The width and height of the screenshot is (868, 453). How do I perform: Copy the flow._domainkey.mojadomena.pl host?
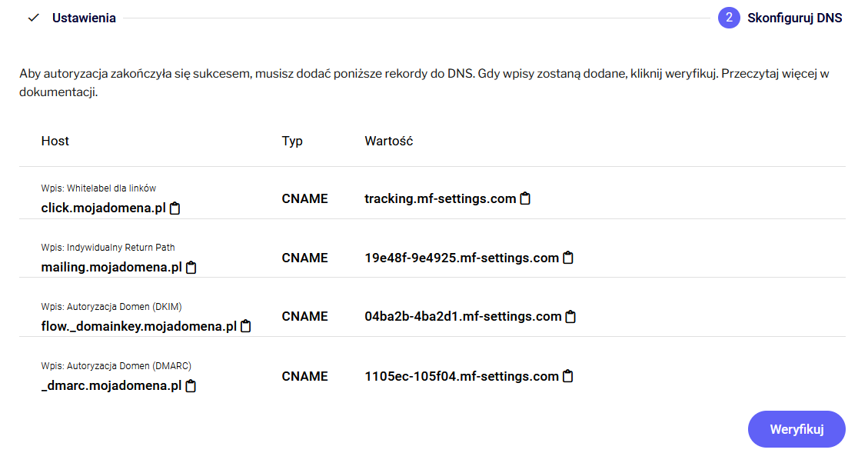tap(246, 326)
